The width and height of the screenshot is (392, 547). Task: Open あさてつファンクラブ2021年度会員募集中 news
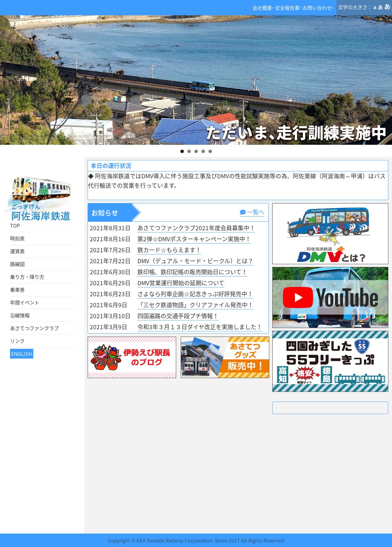tap(196, 228)
